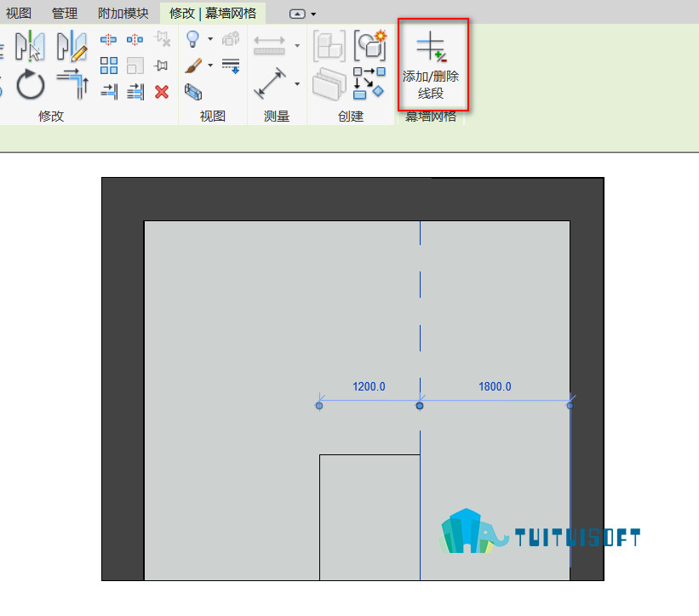This screenshot has width=699, height=616.
Task: Expand the Override Graphics dropdown arrow
Action: [x=210, y=66]
